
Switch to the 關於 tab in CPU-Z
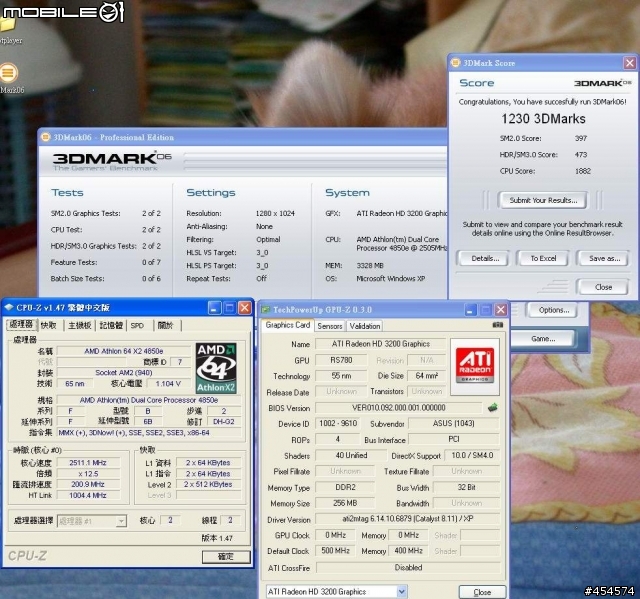pyautogui.click(x=165, y=325)
